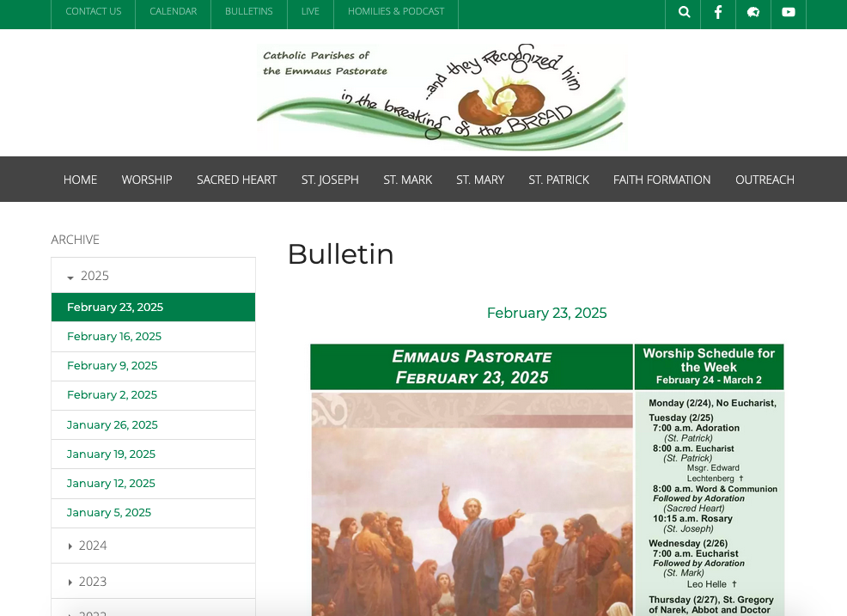This screenshot has width=847, height=616.
Task: Open Contact Us in top bar
Action: [x=94, y=11]
